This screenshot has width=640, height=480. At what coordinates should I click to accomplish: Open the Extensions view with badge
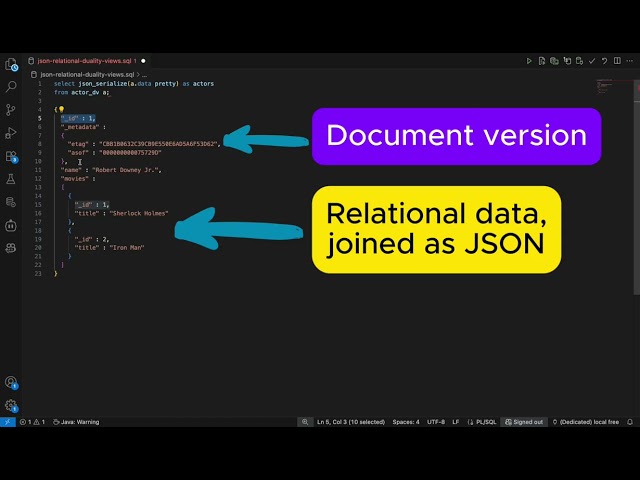(11, 156)
